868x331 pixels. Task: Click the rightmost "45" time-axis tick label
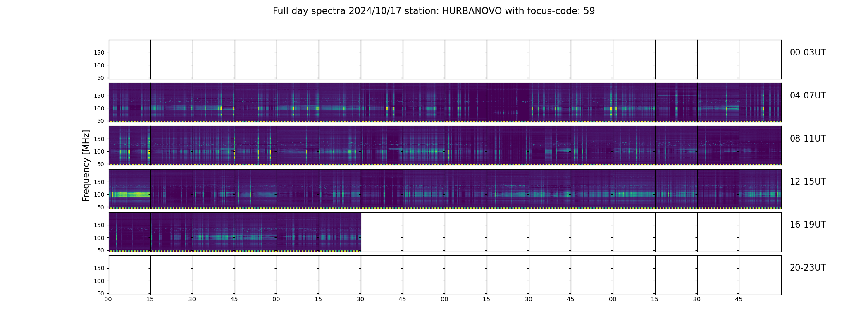click(x=739, y=299)
